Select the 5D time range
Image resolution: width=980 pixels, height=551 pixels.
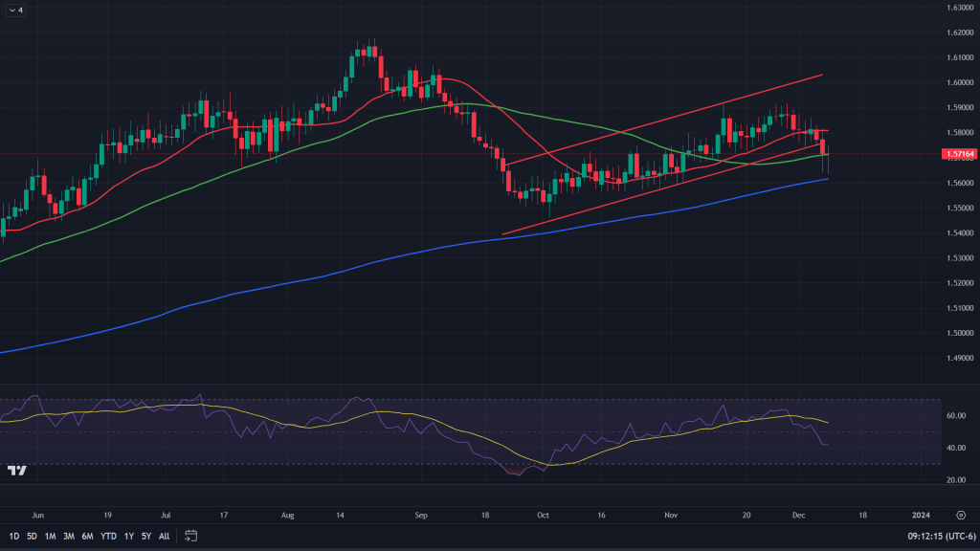tap(32, 536)
